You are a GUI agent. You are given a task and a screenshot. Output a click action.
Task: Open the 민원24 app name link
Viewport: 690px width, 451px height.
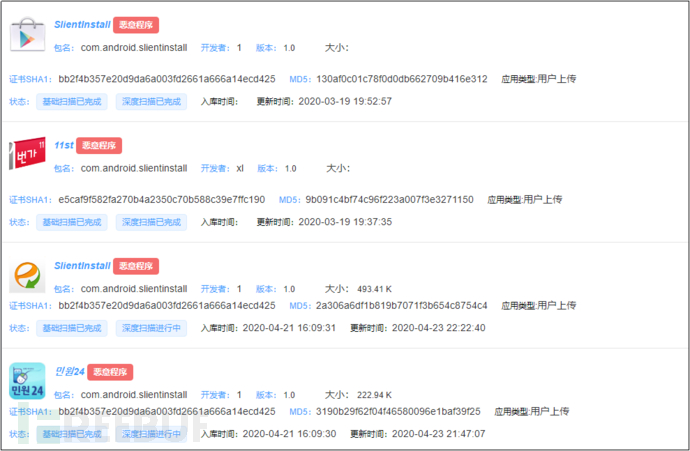click(70, 372)
